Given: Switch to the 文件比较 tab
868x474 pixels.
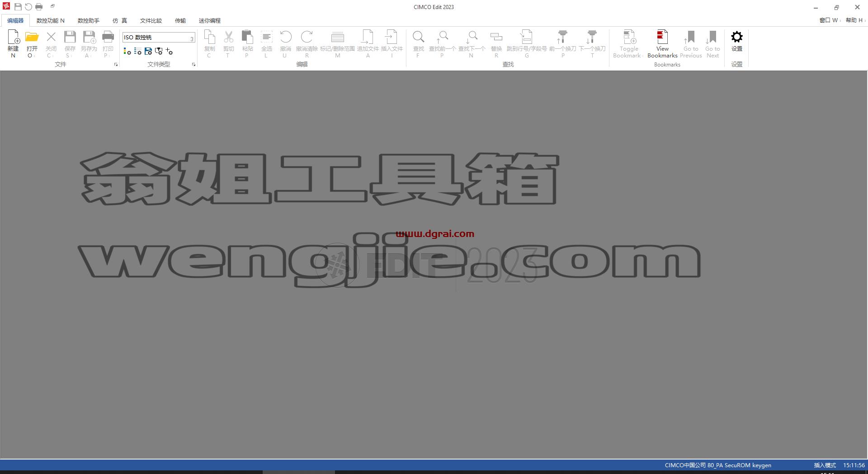Looking at the screenshot, I should (151, 21).
